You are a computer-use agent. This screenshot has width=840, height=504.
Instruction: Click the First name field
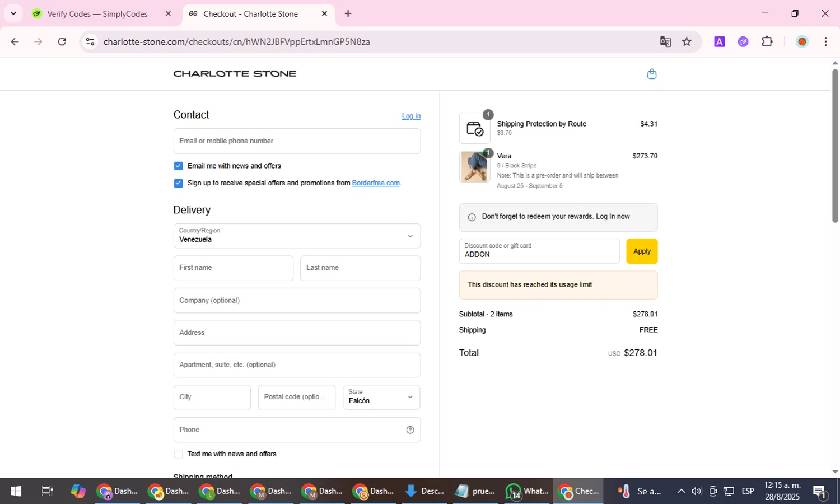pyautogui.click(x=234, y=268)
